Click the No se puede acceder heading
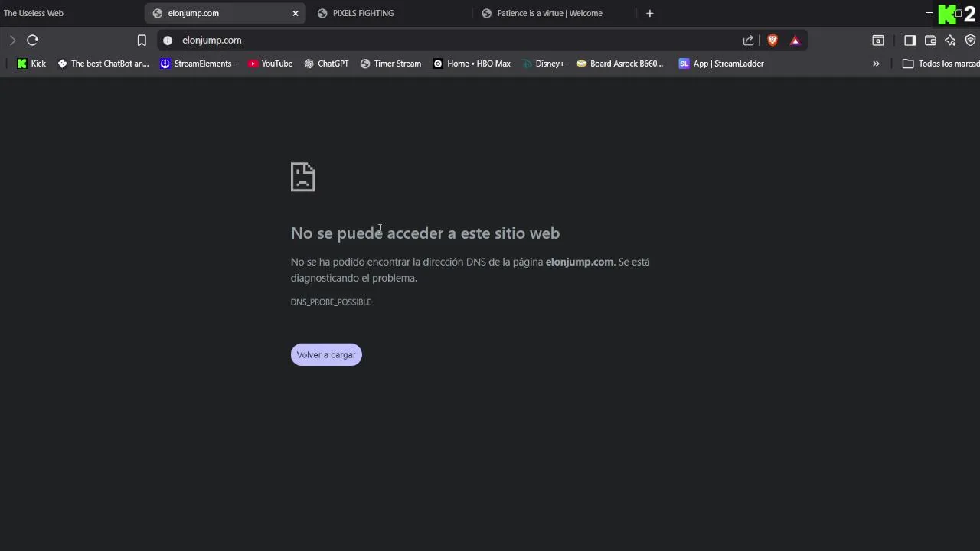Viewport: 980px width, 551px height. 425,233
